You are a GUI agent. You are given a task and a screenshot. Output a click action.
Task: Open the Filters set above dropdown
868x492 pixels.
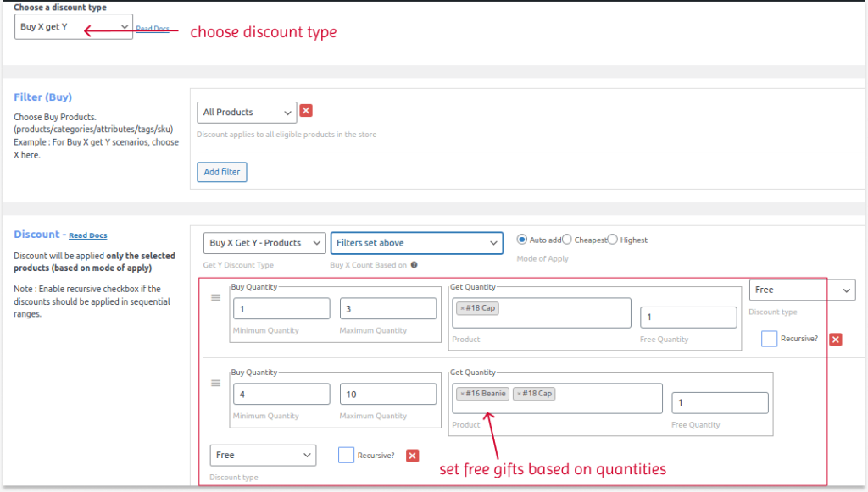[416, 243]
